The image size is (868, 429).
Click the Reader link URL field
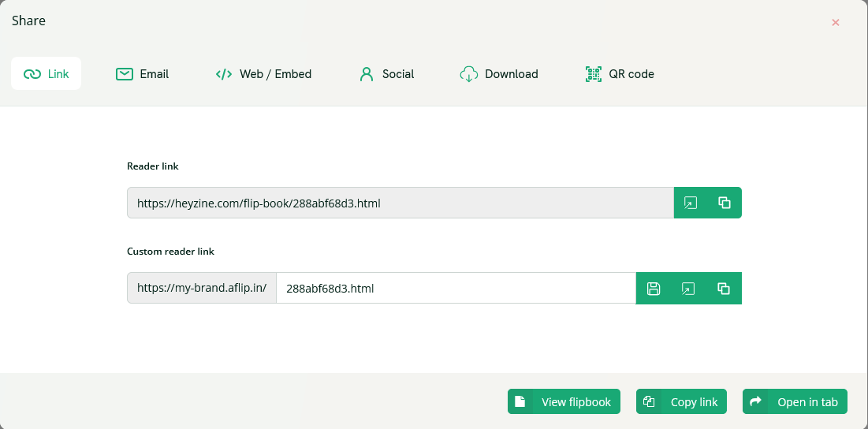point(400,203)
